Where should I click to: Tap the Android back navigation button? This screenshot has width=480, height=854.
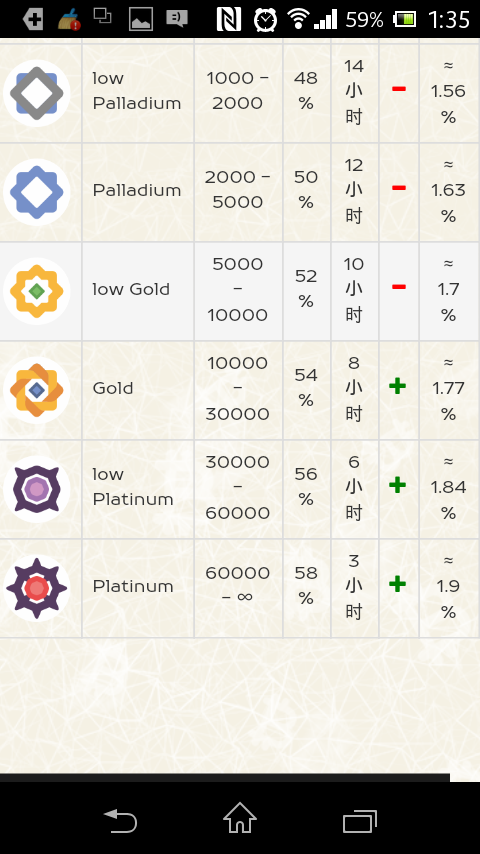[120, 820]
